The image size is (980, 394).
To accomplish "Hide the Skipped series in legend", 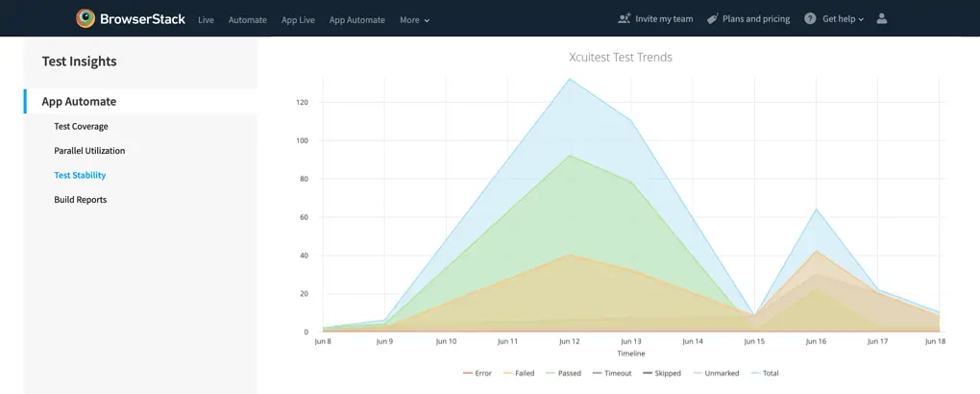I will click(x=661, y=373).
